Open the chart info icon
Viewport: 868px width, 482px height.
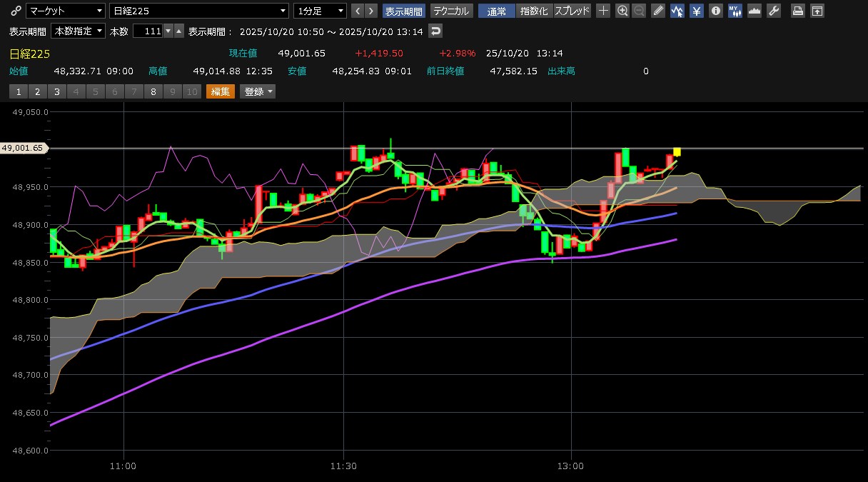tap(716, 11)
